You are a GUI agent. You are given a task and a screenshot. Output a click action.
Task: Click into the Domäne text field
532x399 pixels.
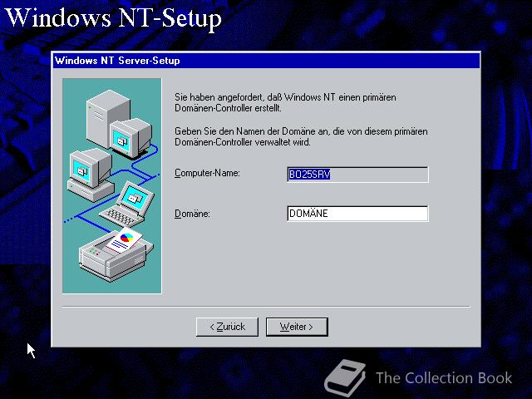pyautogui.click(x=357, y=214)
